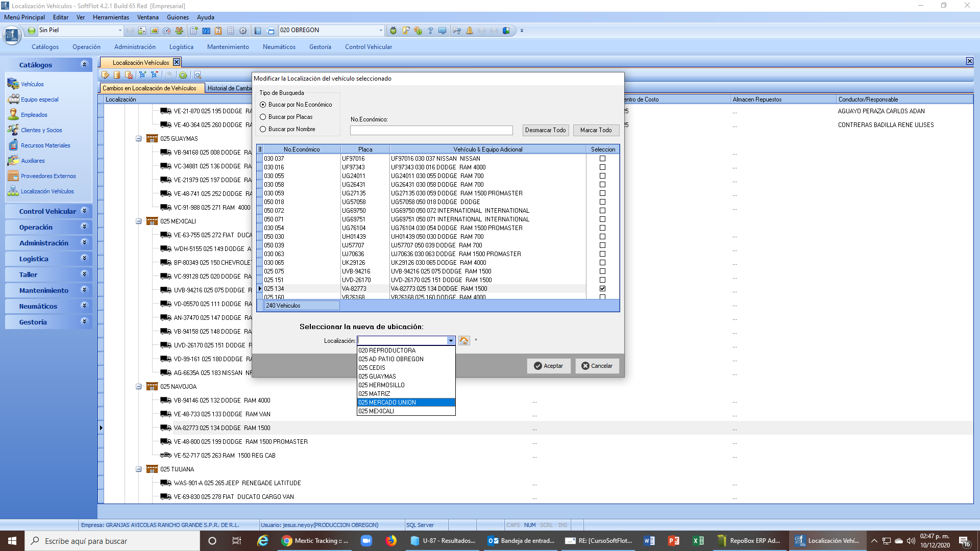Select Buscar por Placas radio button
This screenshot has width=980, height=551.
point(263,117)
